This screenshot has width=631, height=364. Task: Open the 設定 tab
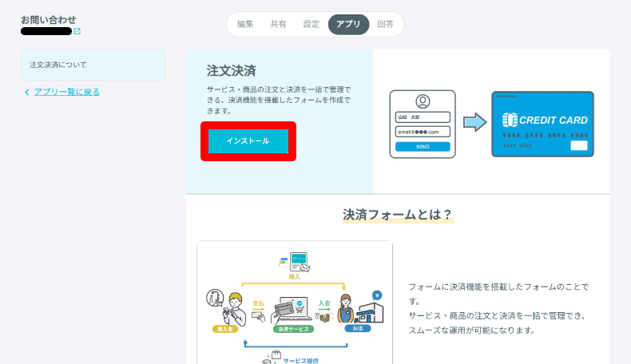click(311, 24)
